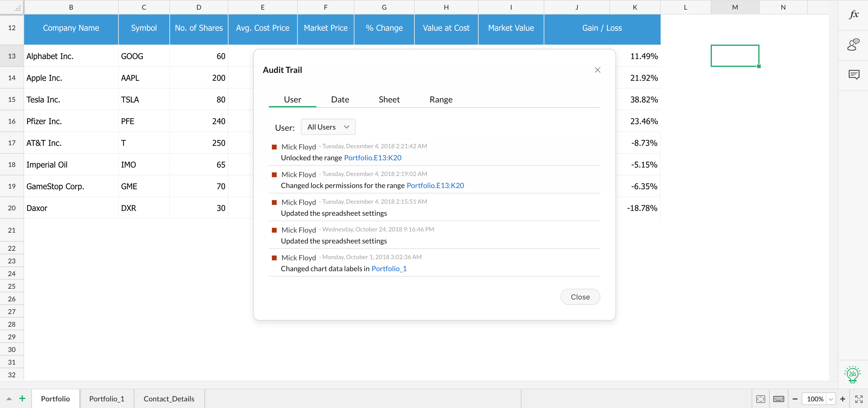Add a new sheet with plus icon
Image resolution: width=868 pixels, height=408 pixels.
22,399
